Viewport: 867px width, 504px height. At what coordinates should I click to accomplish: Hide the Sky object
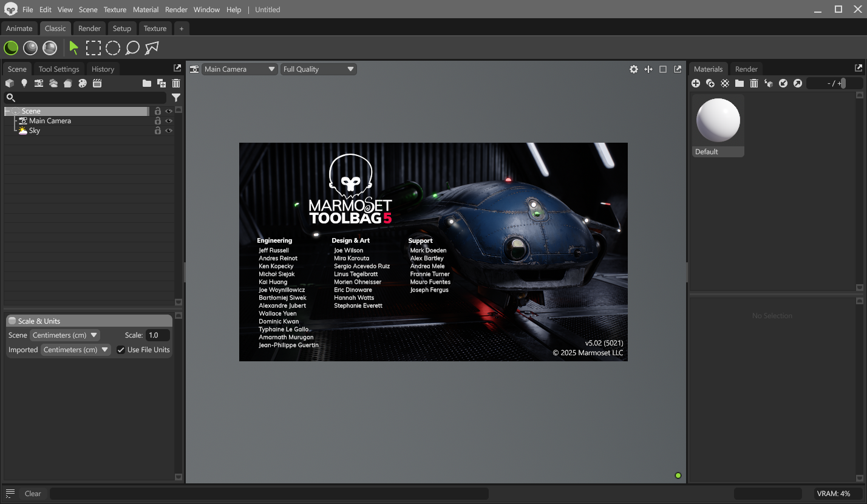pyautogui.click(x=169, y=131)
